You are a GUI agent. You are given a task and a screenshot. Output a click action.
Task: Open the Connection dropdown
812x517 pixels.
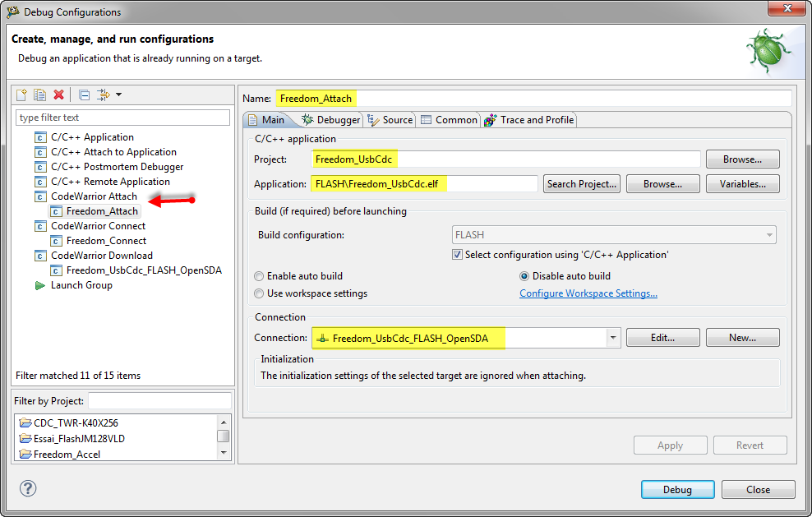click(x=611, y=337)
